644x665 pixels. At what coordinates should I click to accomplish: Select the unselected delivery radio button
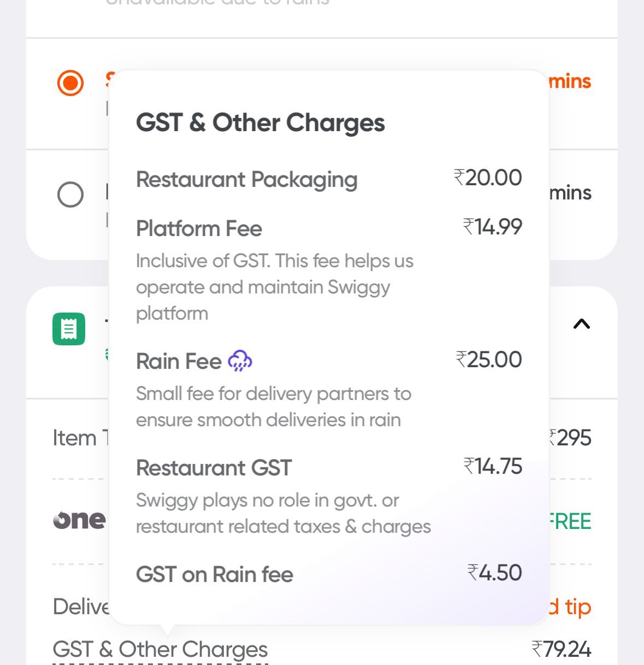tap(70, 195)
